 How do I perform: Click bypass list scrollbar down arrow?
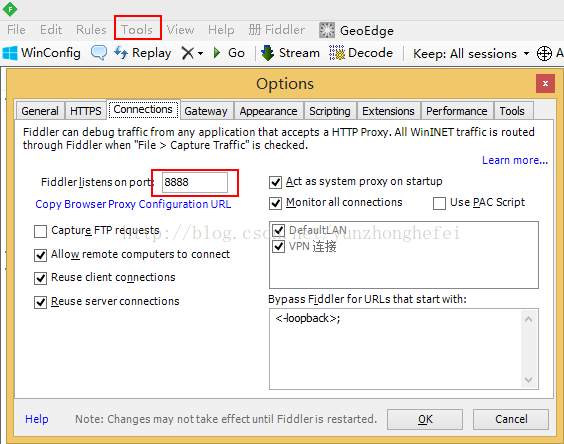528,380
